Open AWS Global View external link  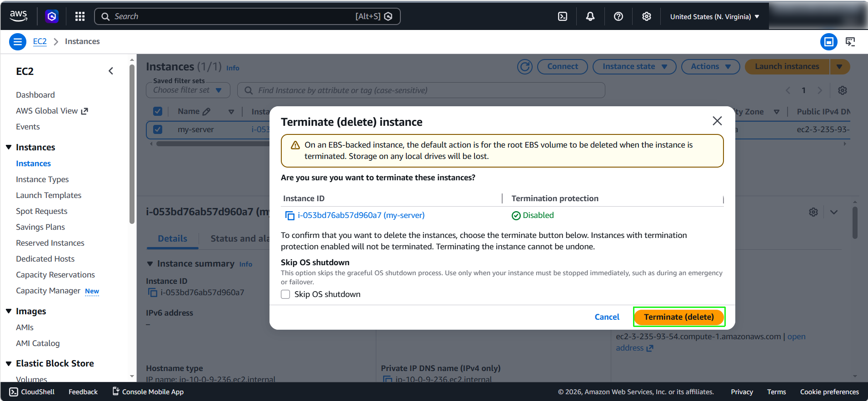[x=52, y=111]
